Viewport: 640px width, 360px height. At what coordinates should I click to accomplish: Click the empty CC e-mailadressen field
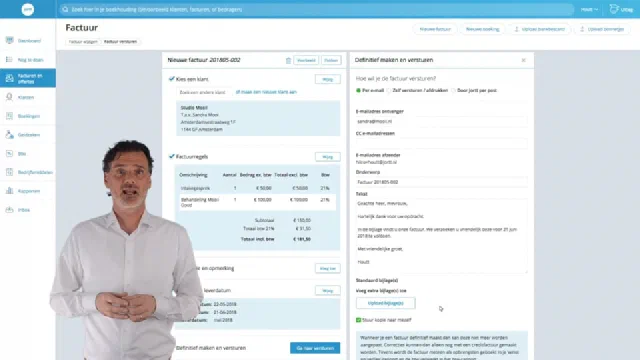[x=441, y=143]
